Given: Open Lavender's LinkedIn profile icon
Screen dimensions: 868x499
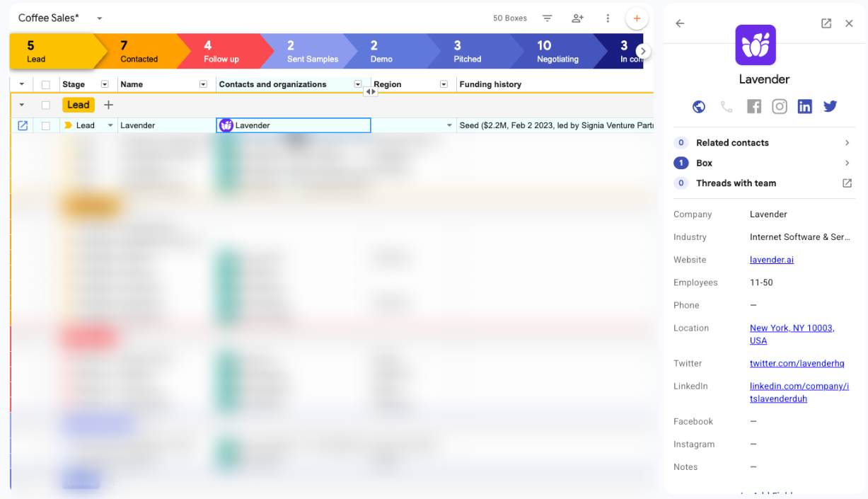Looking at the screenshot, I should 804,106.
